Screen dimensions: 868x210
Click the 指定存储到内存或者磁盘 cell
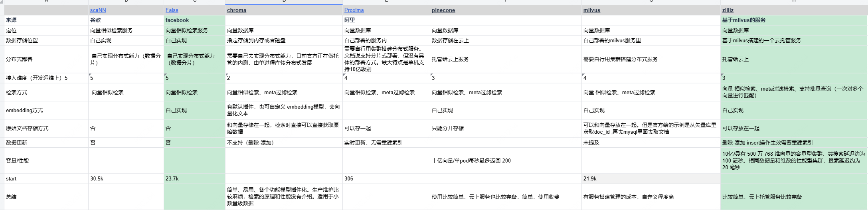pyautogui.click(x=284, y=40)
